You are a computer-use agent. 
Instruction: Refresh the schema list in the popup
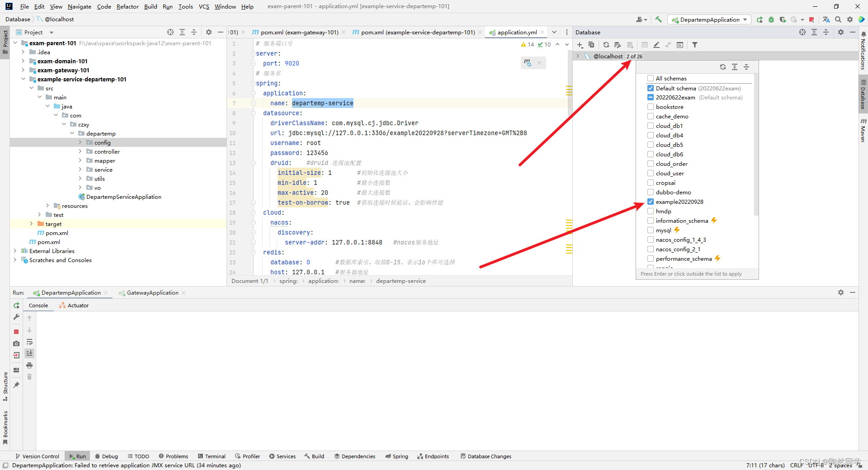[x=723, y=67]
